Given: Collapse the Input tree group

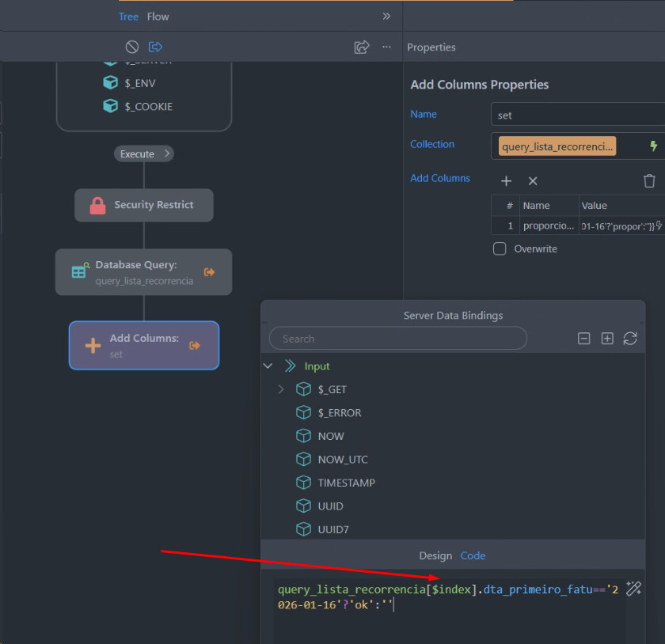Looking at the screenshot, I should tap(268, 366).
